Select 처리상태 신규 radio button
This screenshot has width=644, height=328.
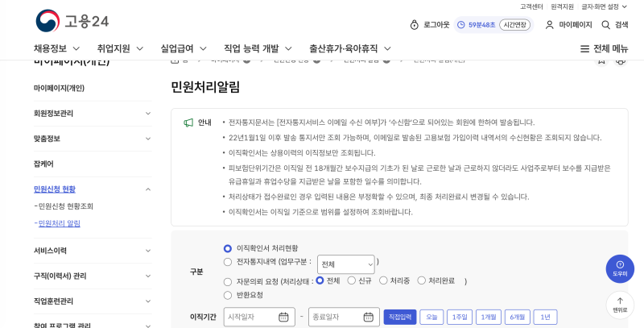click(x=352, y=280)
